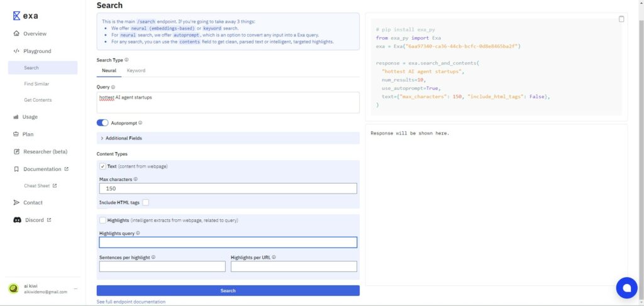The width and height of the screenshot is (644, 306).
Task: Click the ai kiwi avatar
Action: pyautogui.click(x=14, y=288)
